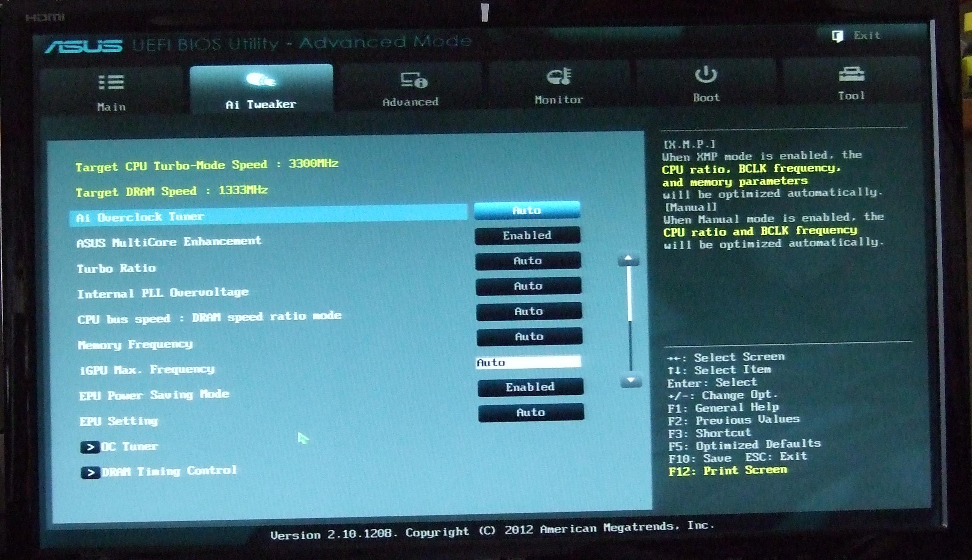972x560 pixels.
Task: Toggle EPU Power Saving Mode Enabled value
Action: (x=530, y=387)
